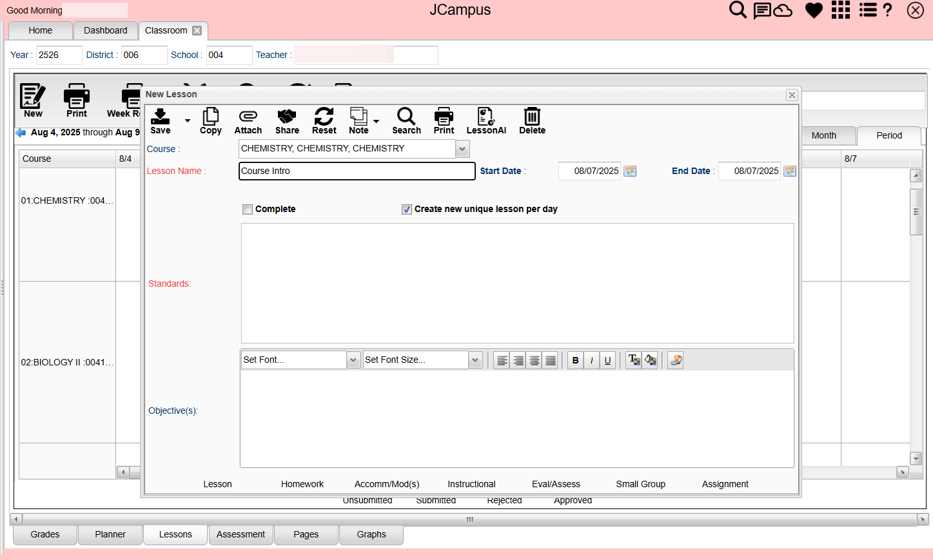The height and width of the screenshot is (560, 933).
Task: Switch to the Homework tab
Action: (x=302, y=484)
